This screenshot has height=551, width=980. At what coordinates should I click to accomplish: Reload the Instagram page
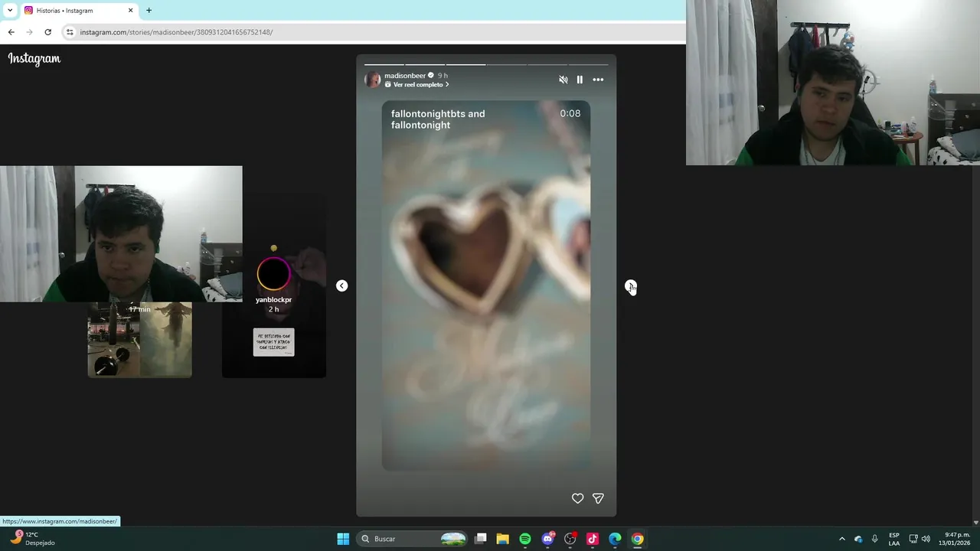[47, 32]
